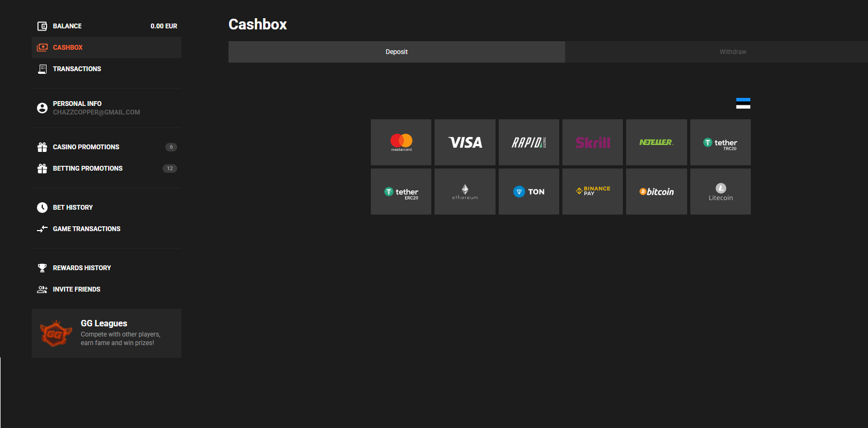Click the Casino Promotions count badge 6
Screen dimensions: 868x428
click(171, 147)
